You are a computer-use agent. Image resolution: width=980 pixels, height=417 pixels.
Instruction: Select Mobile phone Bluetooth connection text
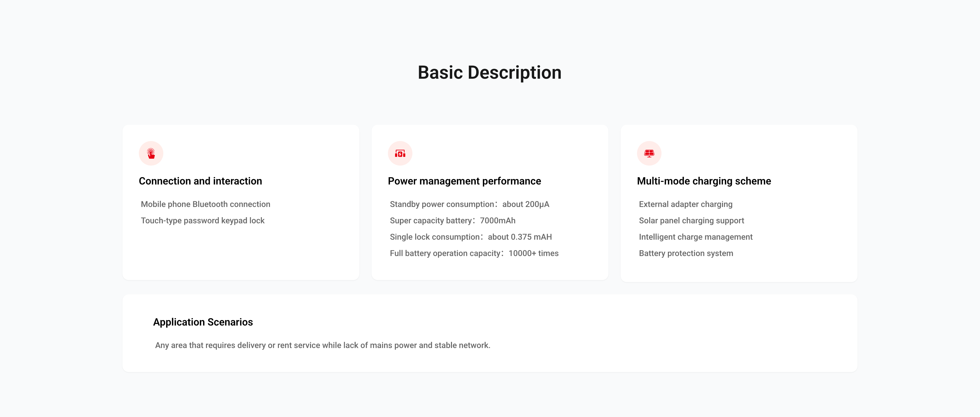click(x=205, y=204)
